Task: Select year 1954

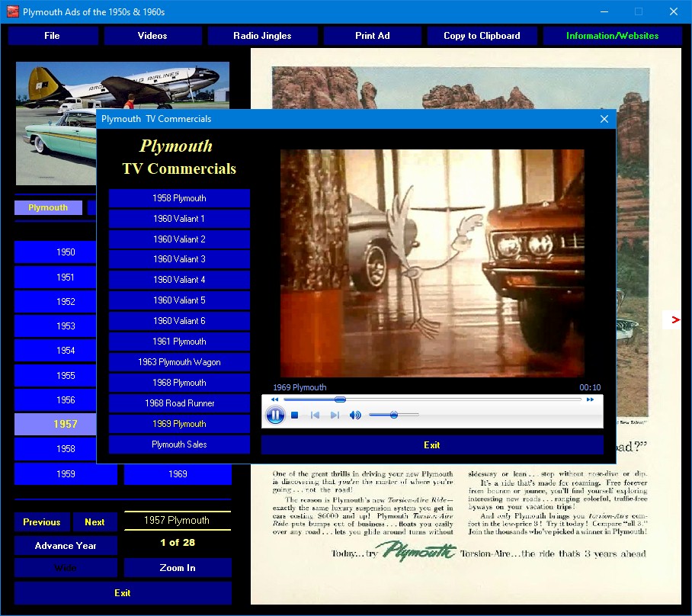Action: click(x=56, y=351)
